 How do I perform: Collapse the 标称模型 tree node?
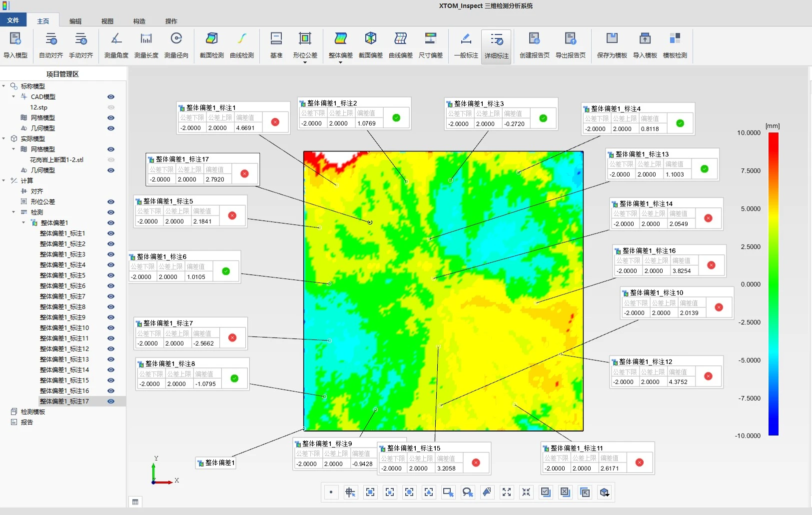coord(4,86)
